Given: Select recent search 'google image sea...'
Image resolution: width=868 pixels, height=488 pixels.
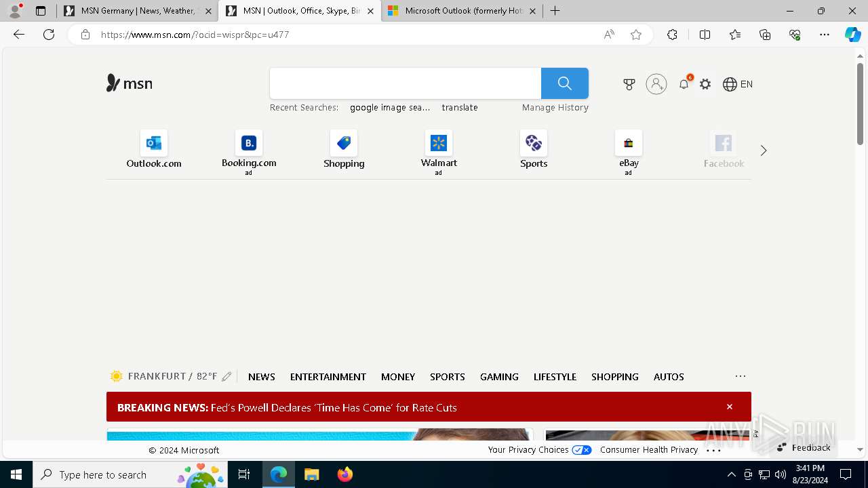Looking at the screenshot, I should 390,107.
